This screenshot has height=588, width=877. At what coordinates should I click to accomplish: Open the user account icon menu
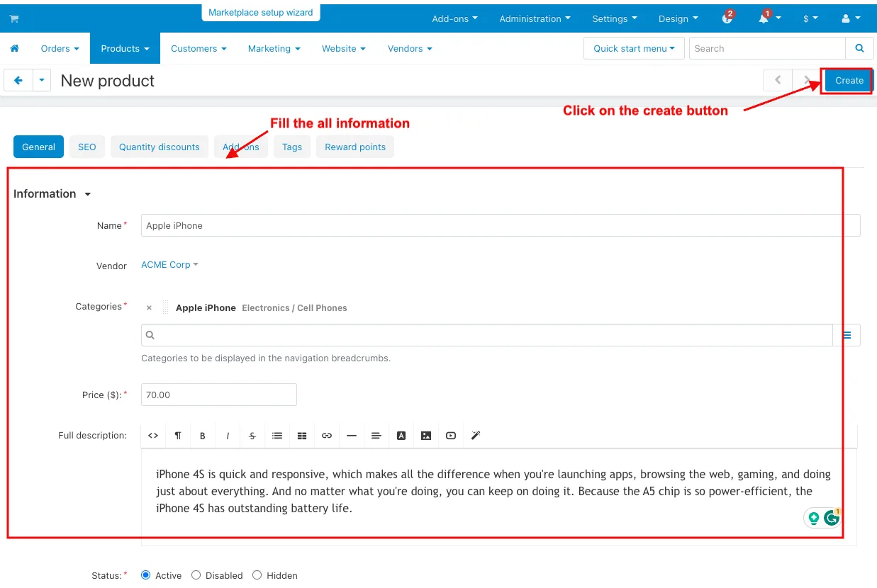(x=851, y=18)
